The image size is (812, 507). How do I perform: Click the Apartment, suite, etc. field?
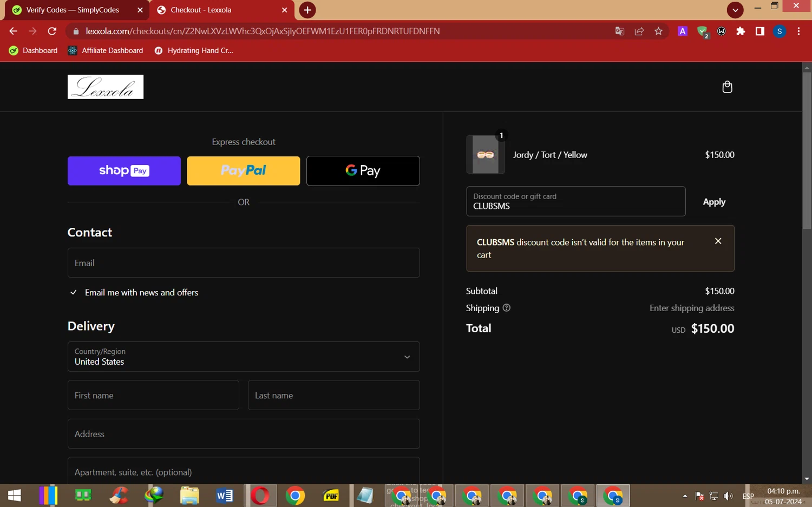pos(244,471)
